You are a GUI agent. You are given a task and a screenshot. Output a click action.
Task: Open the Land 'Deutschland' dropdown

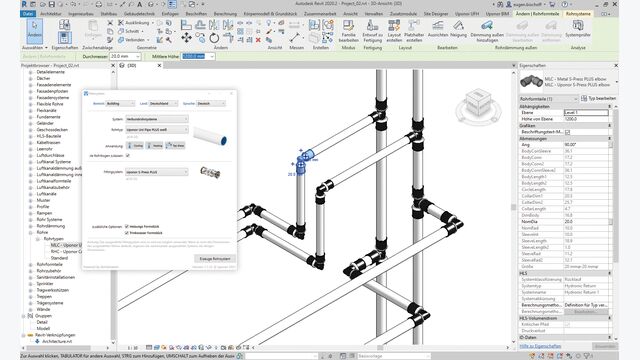pyautogui.click(x=163, y=104)
